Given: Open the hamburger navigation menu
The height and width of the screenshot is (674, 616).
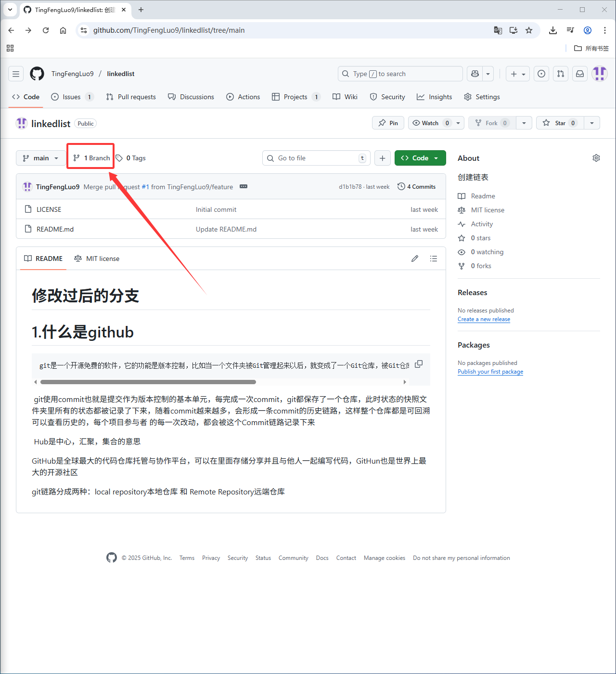Looking at the screenshot, I should 16,74.
